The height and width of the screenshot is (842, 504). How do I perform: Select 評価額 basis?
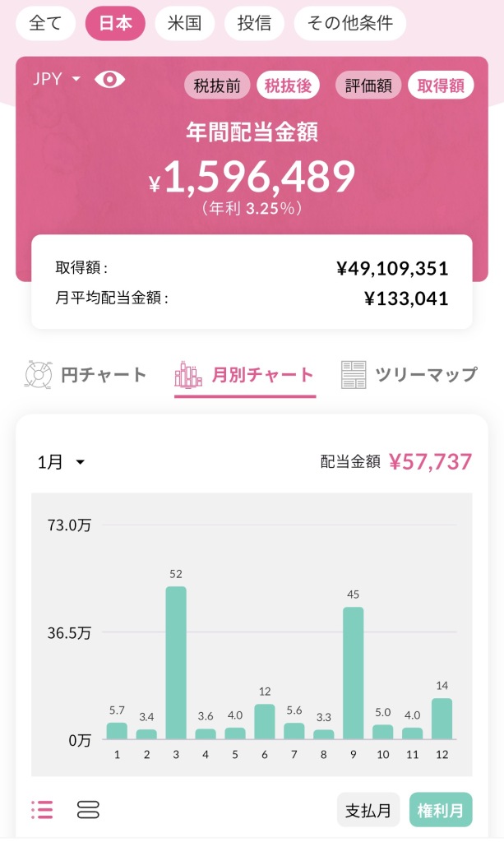(368, 86)
